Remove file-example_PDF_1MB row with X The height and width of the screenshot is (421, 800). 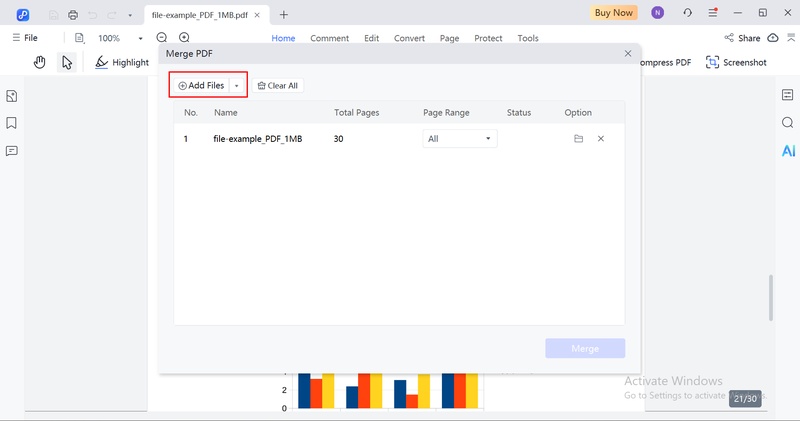tap(601, 139)
